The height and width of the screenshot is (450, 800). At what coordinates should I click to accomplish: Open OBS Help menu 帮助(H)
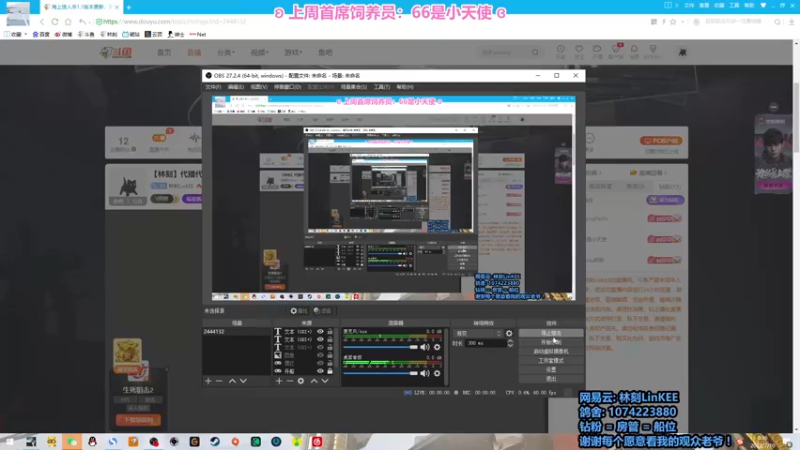tap(405, 87)
